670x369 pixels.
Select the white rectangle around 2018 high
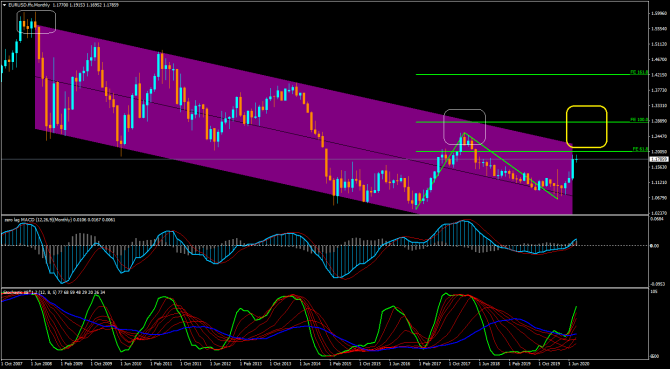point(464,127)
